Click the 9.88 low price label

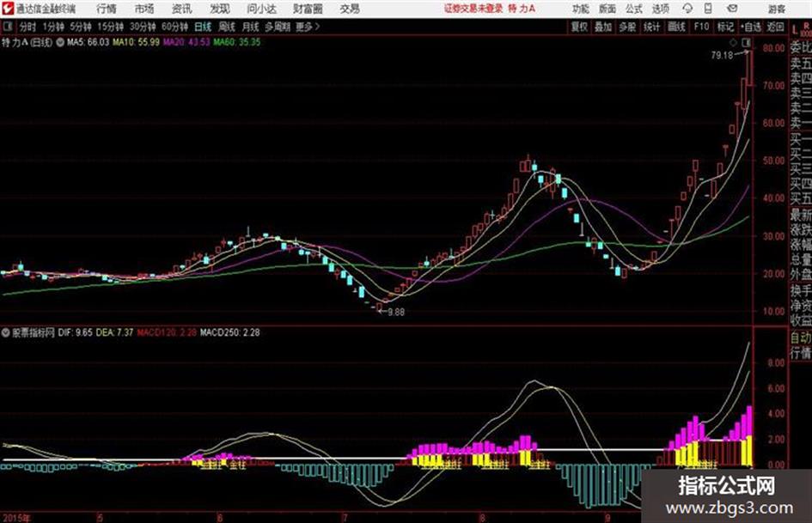click(396, 312)
